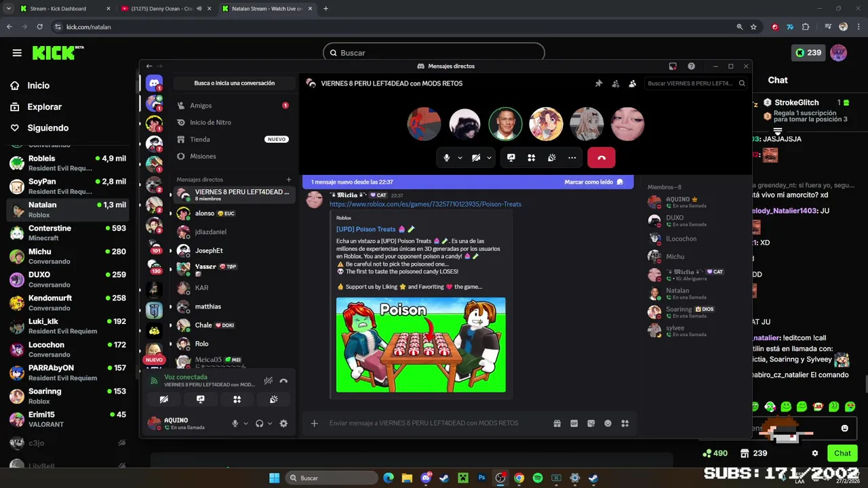Viewport: 868px width, 488px height.
Task: Deafen with headphone icon in user panel
Action: (259, 424)
